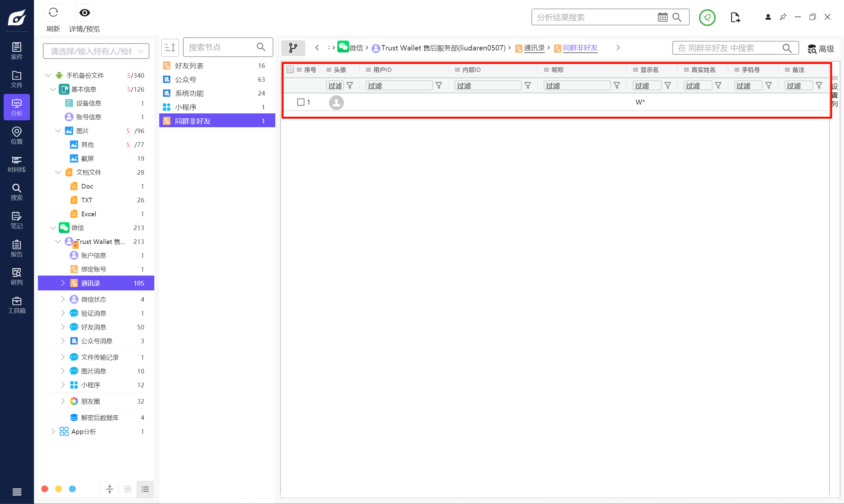Click the collapse-all icon in bottom toolbar
This screenshot has width=844, height=504.
109,489
